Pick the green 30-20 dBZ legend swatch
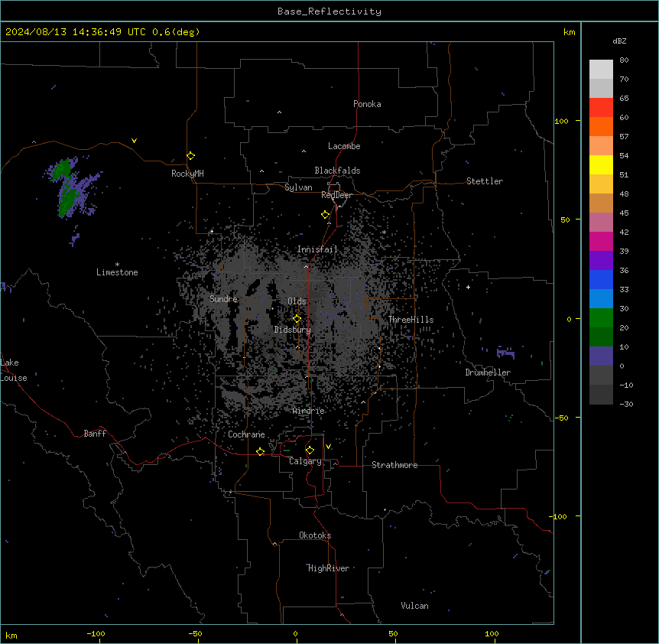The height and width of the screenshot is (644, 659). pos(601,318)
